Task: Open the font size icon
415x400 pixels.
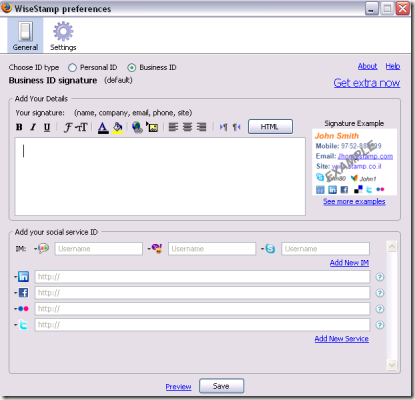Action: point(81,127)
